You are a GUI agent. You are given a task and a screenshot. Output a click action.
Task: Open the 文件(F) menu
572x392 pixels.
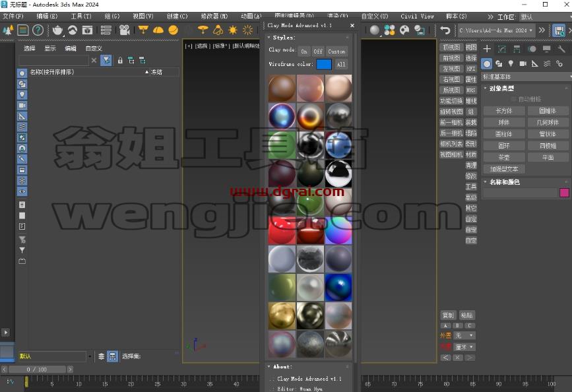(x=13, y=16)
